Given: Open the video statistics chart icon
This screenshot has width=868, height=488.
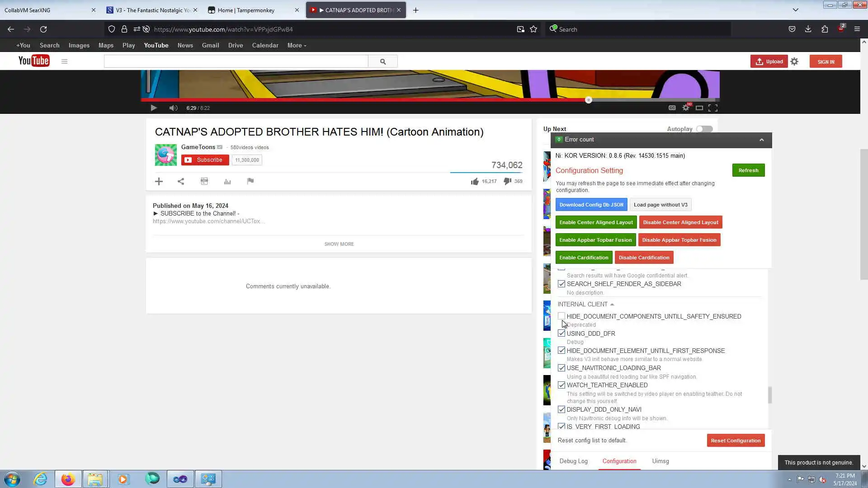Looking at the screenshot, I should click(x=227, y=181).
